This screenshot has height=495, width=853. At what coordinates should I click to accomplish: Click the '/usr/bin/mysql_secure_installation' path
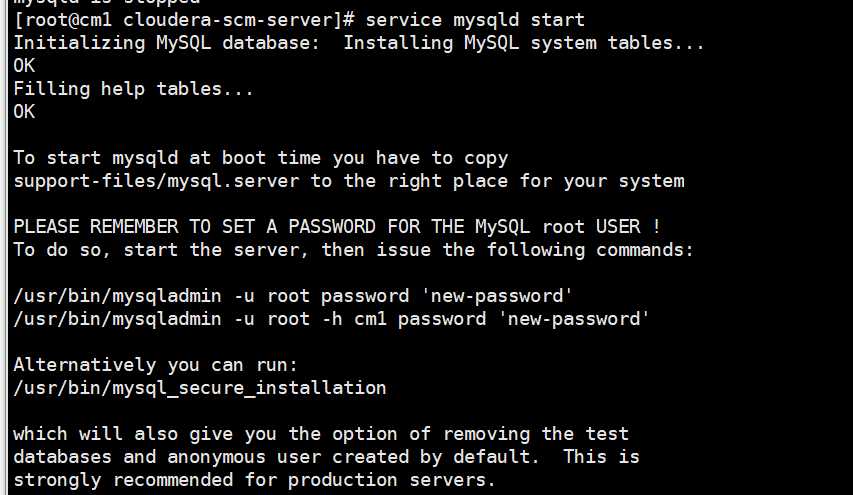tap(200, 388)
